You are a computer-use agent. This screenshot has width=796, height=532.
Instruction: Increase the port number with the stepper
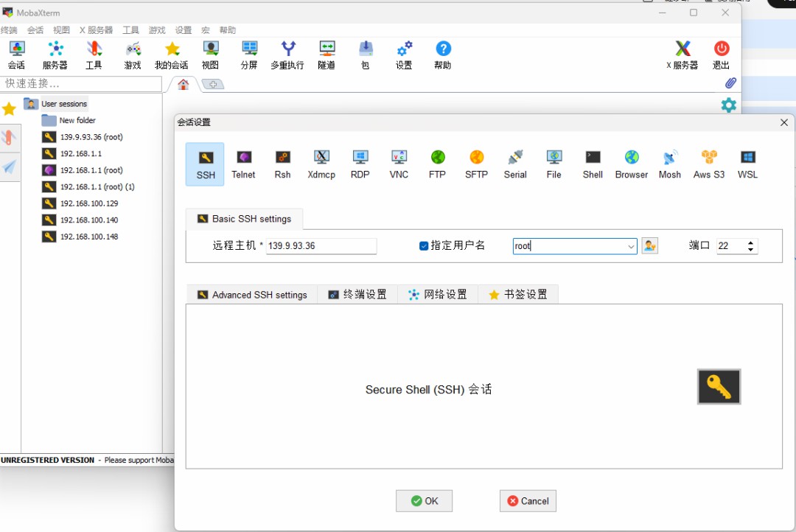pyautogui.click(x=750, y=242)
